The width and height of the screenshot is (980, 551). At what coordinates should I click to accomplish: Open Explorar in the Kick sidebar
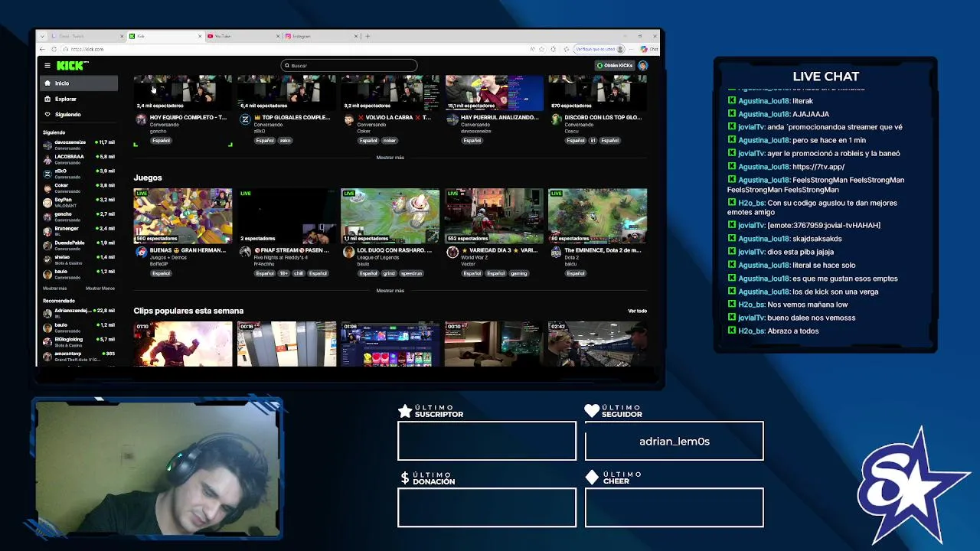[x=65, y=99]
